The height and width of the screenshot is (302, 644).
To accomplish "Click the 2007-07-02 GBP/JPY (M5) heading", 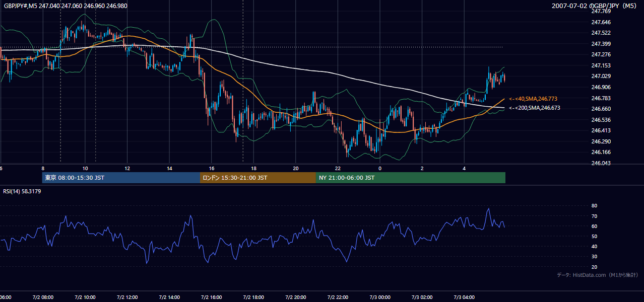I will pos(595,6).
